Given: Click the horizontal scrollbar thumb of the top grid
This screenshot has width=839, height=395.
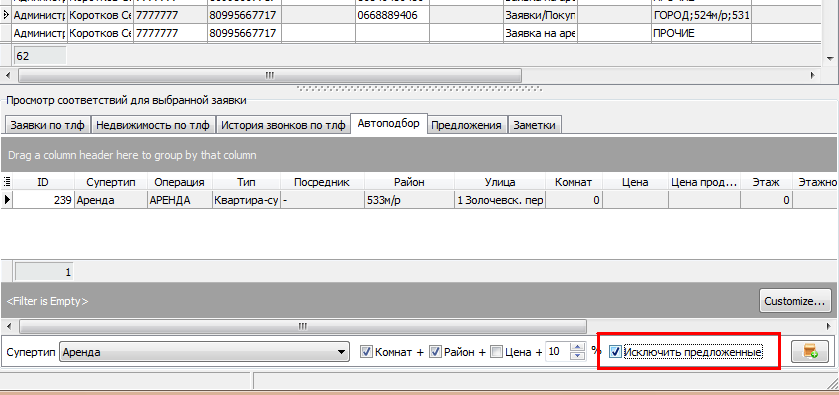Looking at the screenshot, I should pos(270,75).
